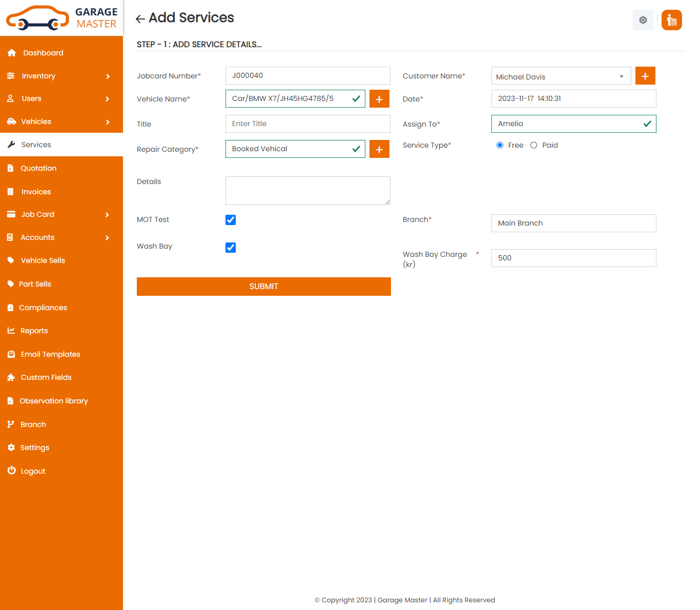Image resolution: width=700 pixels, height=610 pixels.
Task: Expand the Vehicles submenu chevron
Action: 108,122
